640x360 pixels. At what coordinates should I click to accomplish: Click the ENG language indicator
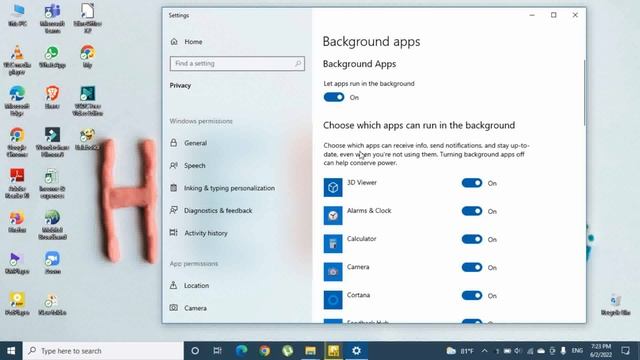(577, 351)
